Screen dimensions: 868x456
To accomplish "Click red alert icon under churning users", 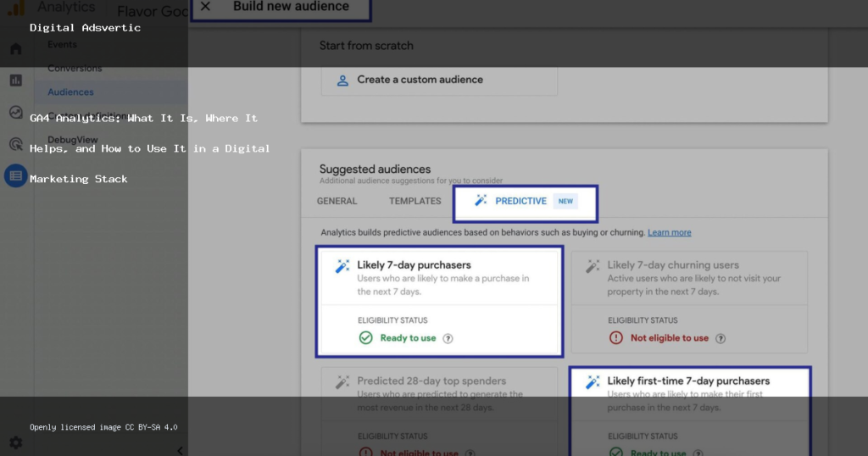I will (616, 337).
